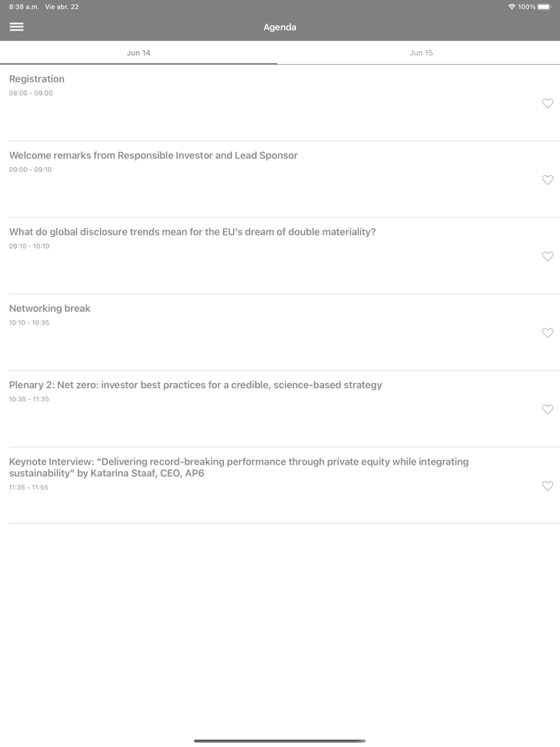Open Keynote Interview by Katarina Staaf
This screenshot has height=747, width=560.
238,467
